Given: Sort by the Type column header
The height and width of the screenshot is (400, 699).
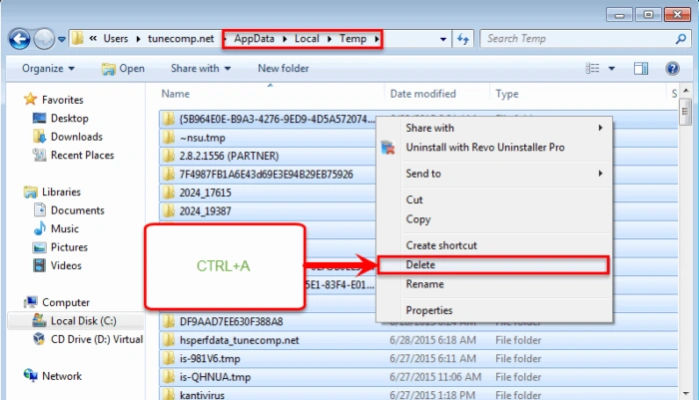Looking at the screenshot, I should (x=507, y=94).
